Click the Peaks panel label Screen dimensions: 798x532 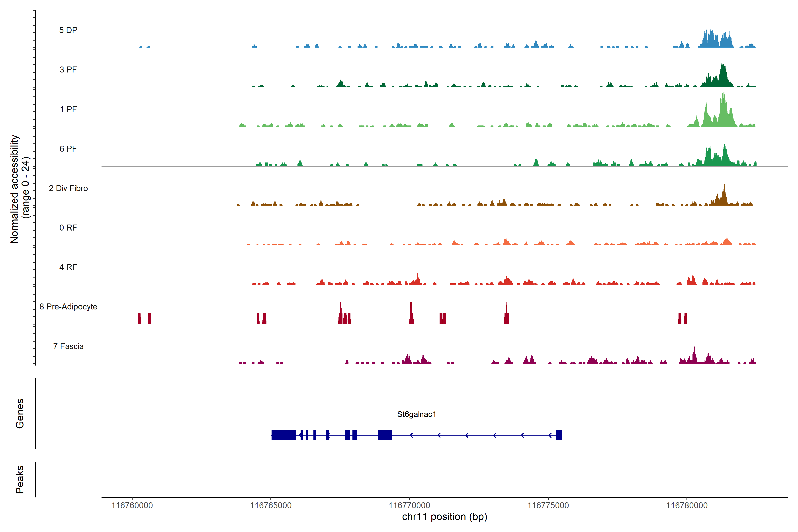tap(20, 479)
